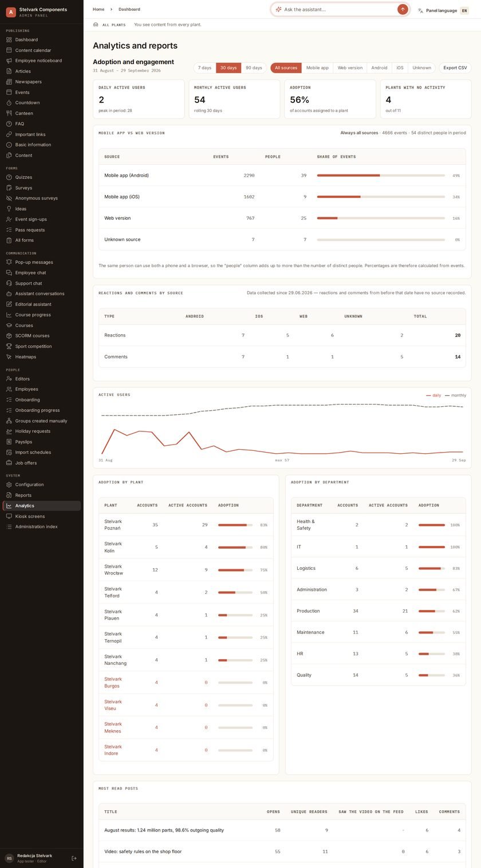Export analytics as CSV
The height and width of the screenshot is (868, 481).
tap(455, 68)
